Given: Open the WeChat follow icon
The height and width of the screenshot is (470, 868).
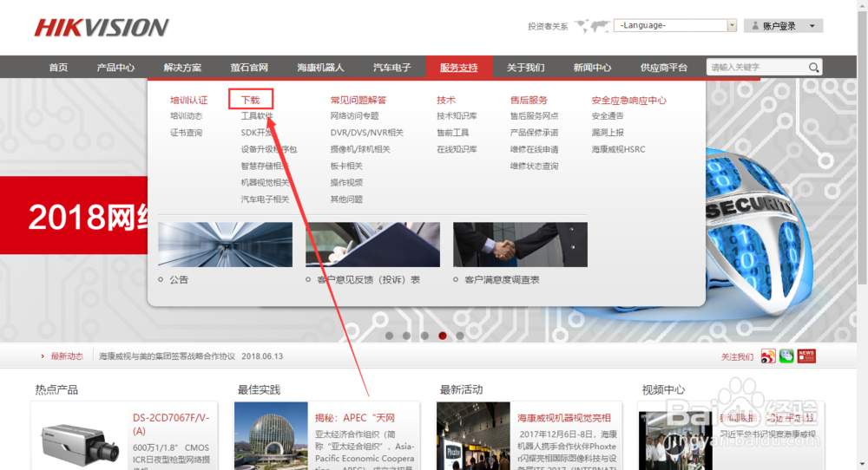Looking at the screenshot, I should 786,356.
